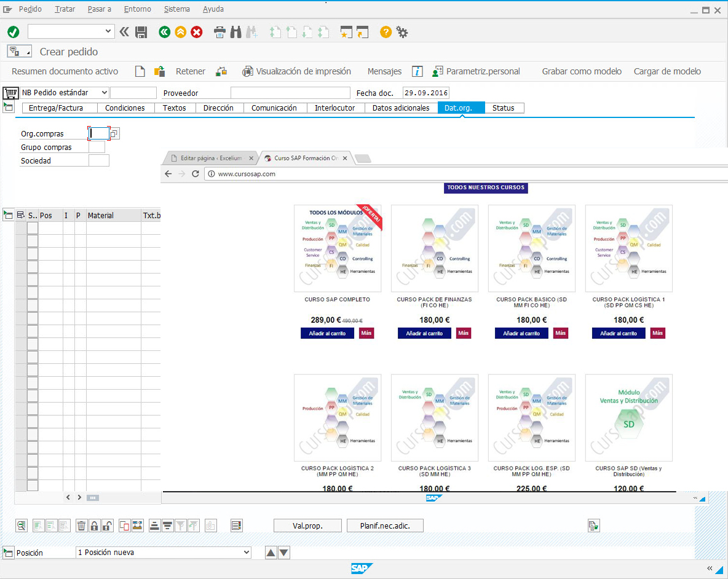This screenshot has width=728, height=579.
Task: Expand the NB Pedido estándar dropdown
Action: [105, 93]
